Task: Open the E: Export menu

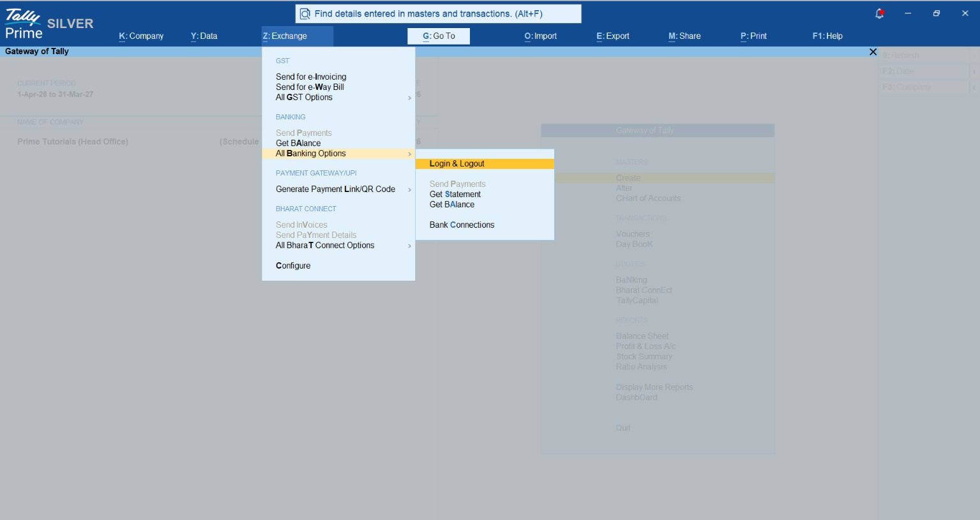Action: pyautogui.click(x=613, y=36)
